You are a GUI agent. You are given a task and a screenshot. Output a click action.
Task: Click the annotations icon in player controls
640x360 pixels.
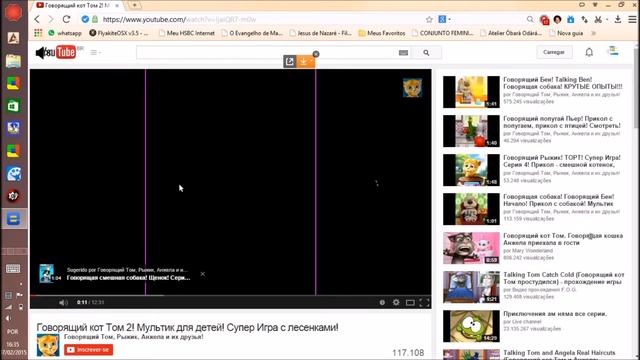tap(382, 302)
